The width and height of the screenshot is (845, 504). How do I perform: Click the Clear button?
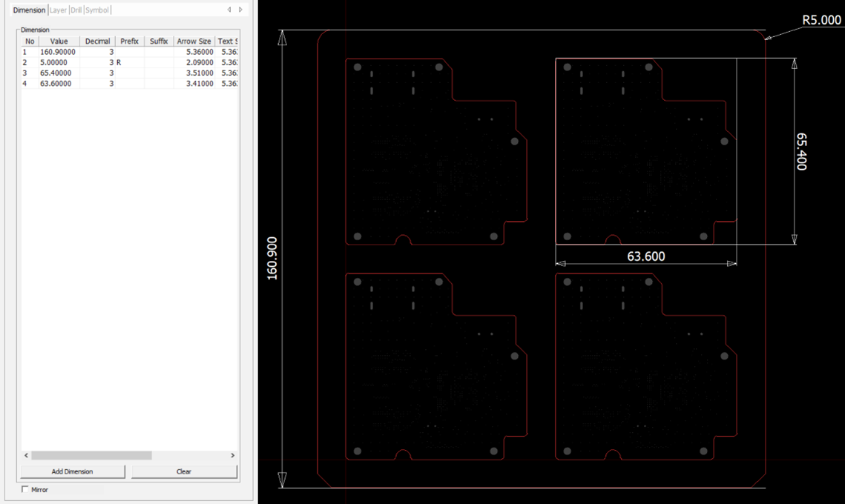pos(184,471)
